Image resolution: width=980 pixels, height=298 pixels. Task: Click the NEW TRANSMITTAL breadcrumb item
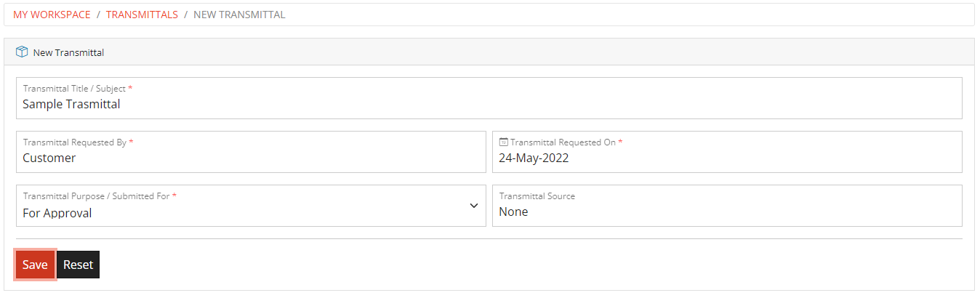[239, 15]
